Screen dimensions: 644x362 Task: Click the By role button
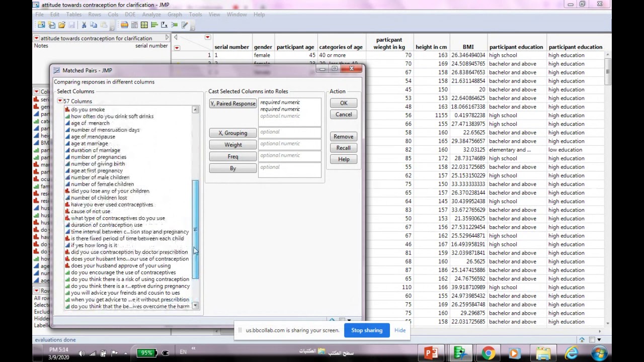tap(233, 168)
